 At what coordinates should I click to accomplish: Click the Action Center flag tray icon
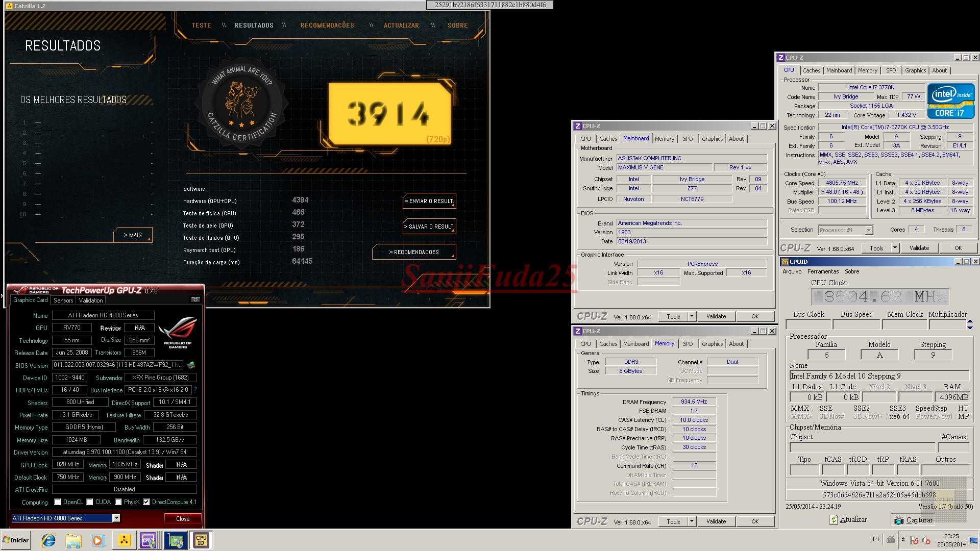pyautogui.click(x=914, y=540)
